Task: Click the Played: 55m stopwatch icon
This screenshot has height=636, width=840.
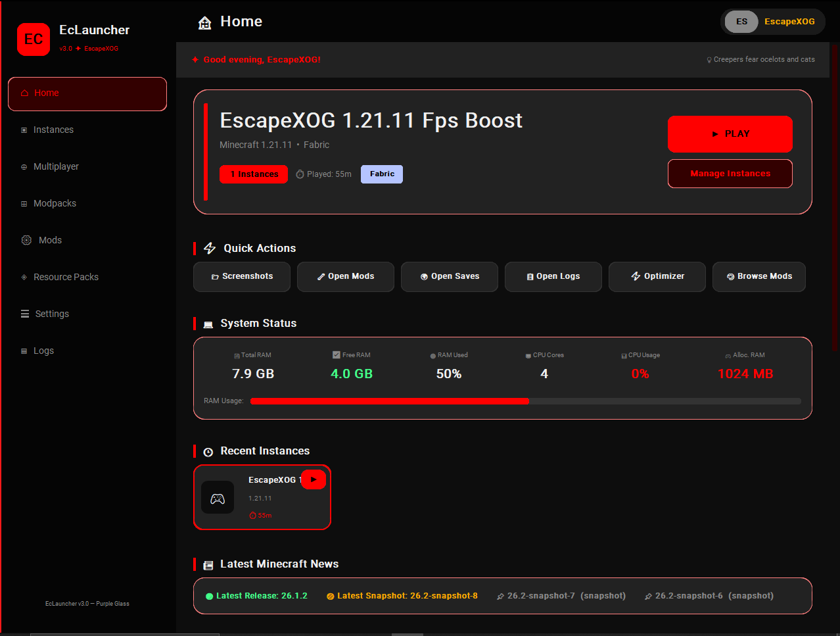Action: (300, 174)
